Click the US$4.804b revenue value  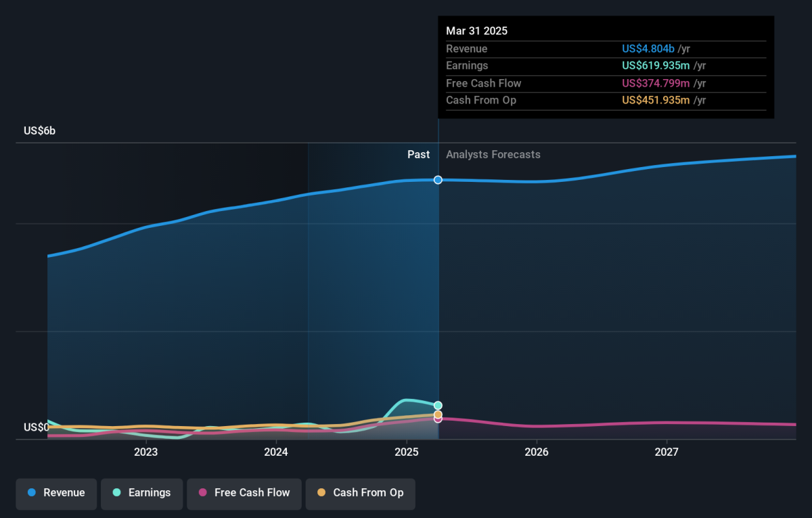[648, 49]
